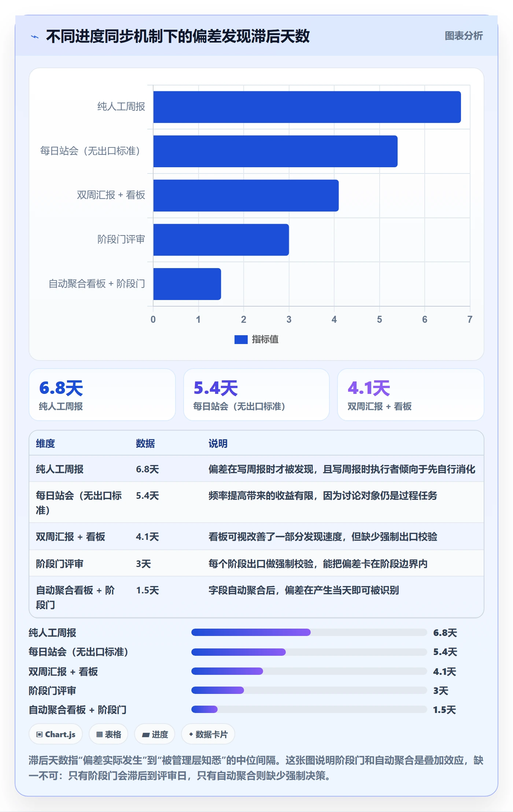The image size is (513, 812).
Task: Click the 双周汇报 + 看板 chart bar
Action: (246, 195)
